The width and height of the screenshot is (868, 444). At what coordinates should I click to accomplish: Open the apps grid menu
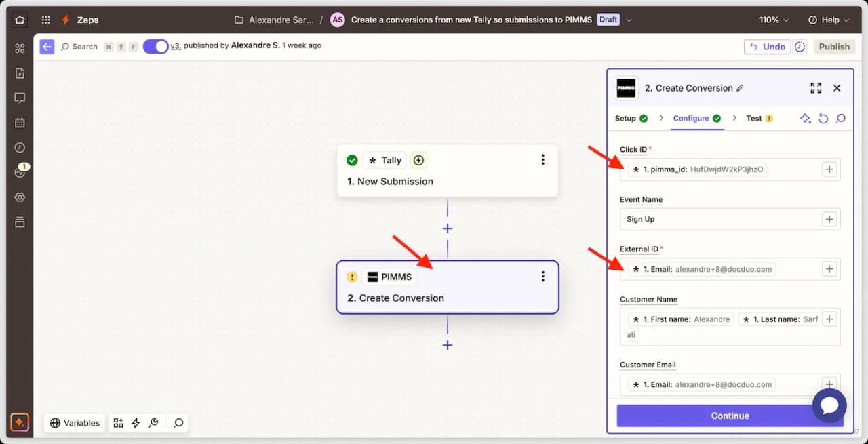click(x=45, y=20)
